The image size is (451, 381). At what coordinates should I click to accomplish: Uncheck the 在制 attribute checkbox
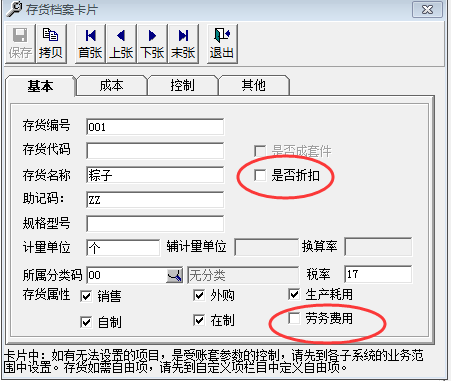199,320
